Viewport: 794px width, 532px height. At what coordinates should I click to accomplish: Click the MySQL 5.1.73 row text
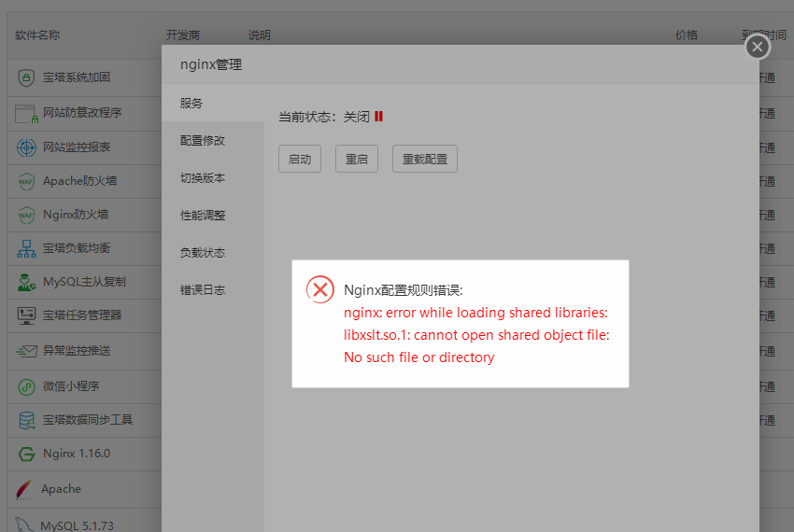tap(77, 525)
